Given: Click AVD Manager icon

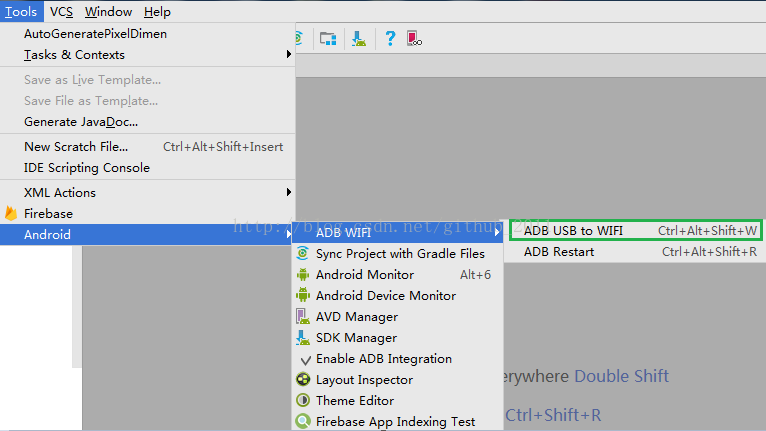Looking at the screenshot, I should coord(303,317).
